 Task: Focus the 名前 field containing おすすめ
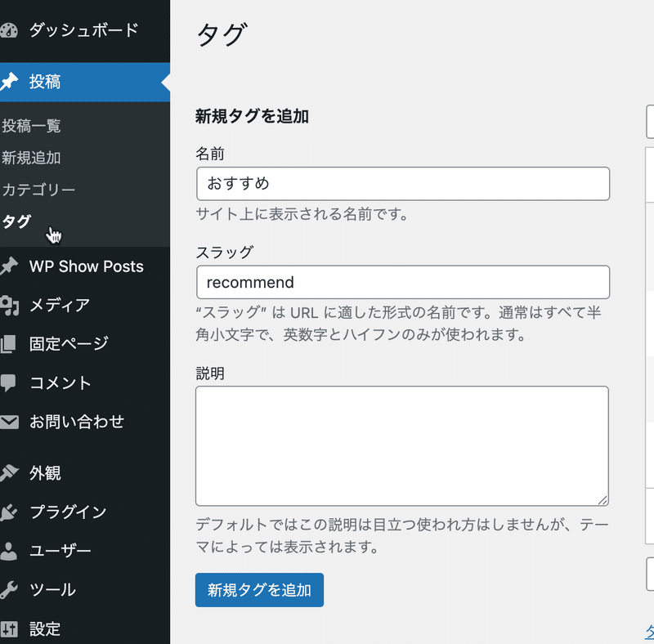(403, 184)
